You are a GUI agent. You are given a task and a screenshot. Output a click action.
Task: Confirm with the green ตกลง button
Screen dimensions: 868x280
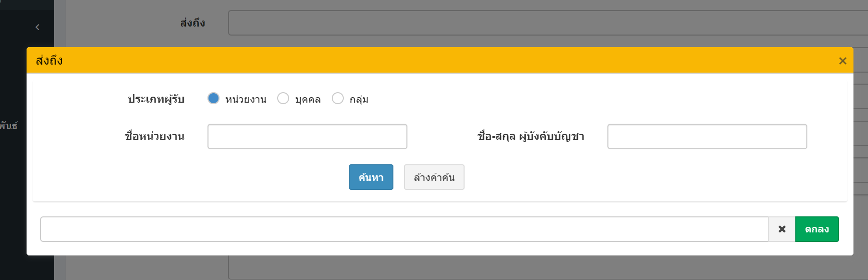816,229
